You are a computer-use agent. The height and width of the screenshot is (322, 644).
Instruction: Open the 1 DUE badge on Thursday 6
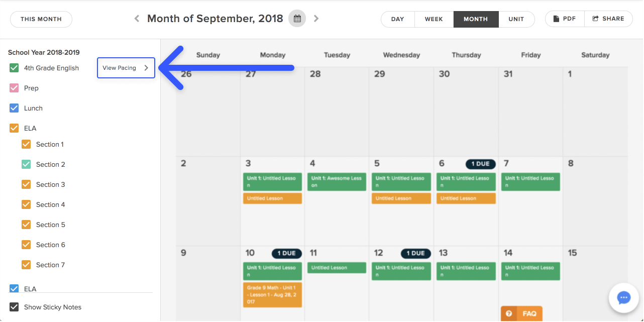click(480, 164)
